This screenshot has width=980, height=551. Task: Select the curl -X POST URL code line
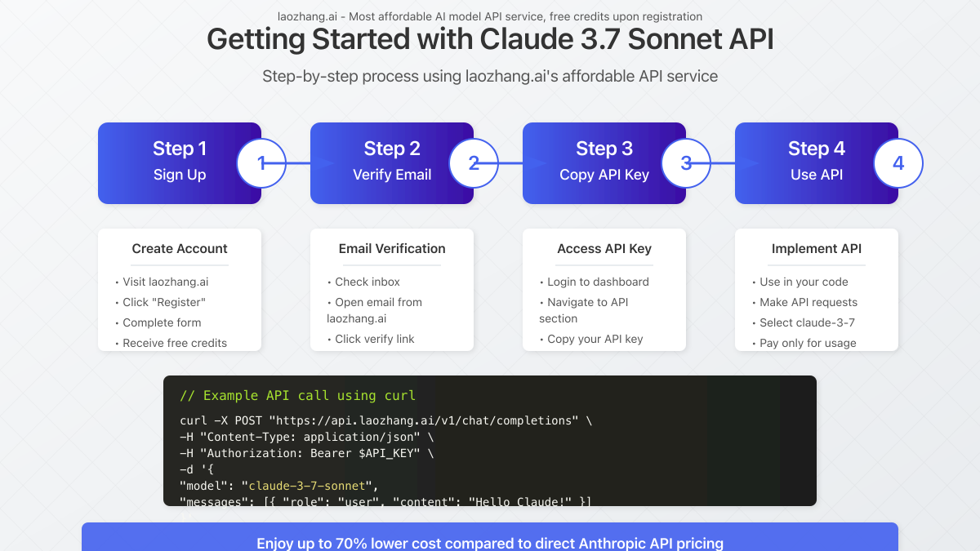pyautogui.click(x=385, y=421)
